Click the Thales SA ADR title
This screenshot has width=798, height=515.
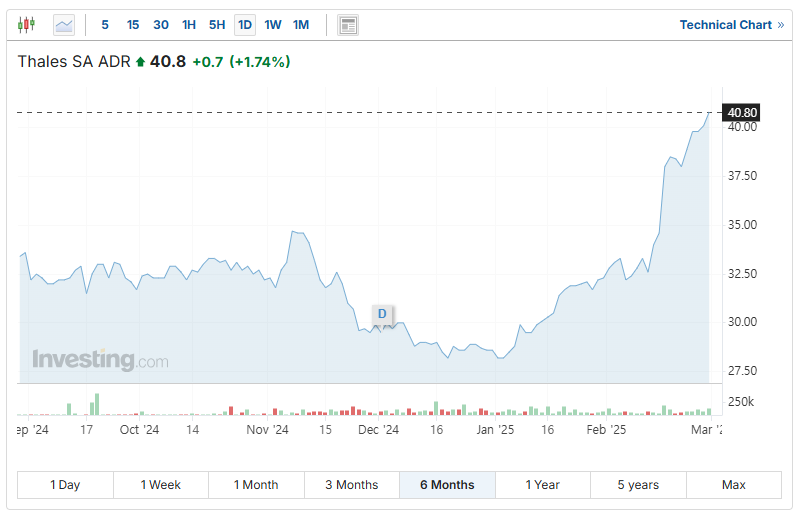click(x=74, y=62)
